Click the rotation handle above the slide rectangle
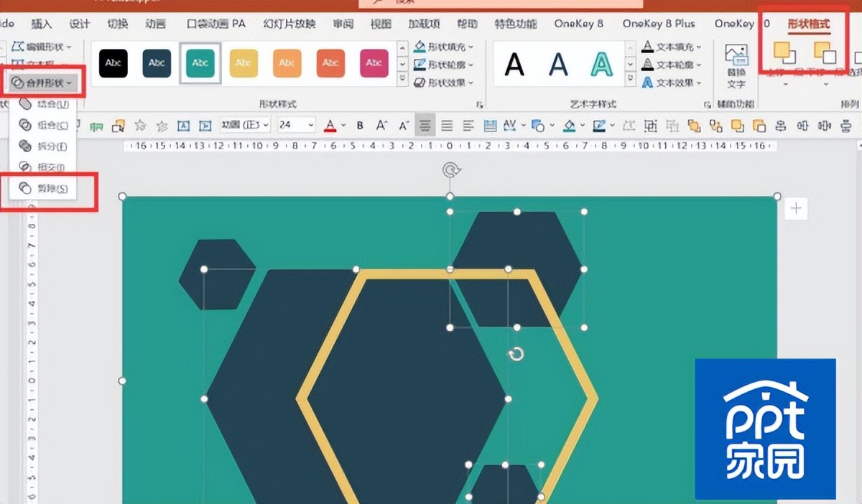 click(450, 170)
